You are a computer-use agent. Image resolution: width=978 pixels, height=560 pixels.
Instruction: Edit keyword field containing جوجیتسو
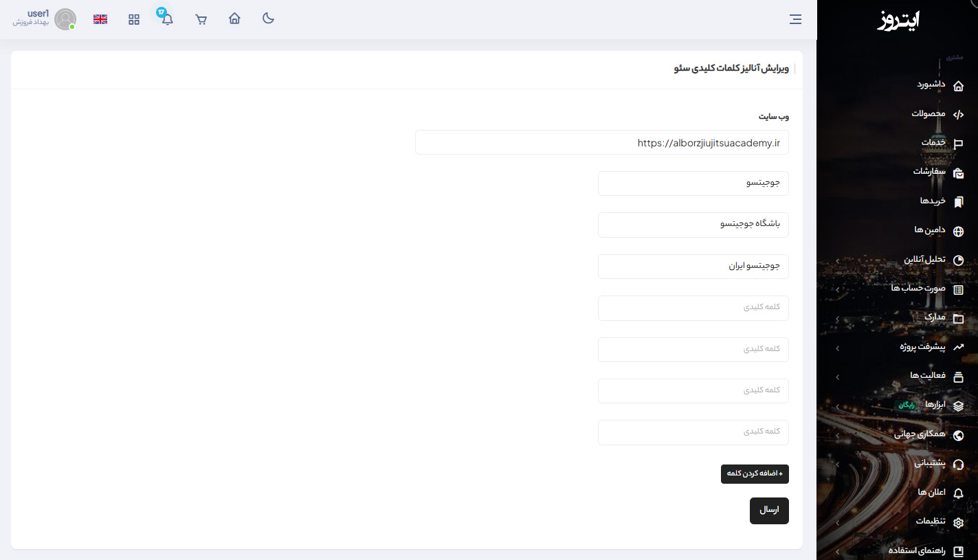point(693,183)
